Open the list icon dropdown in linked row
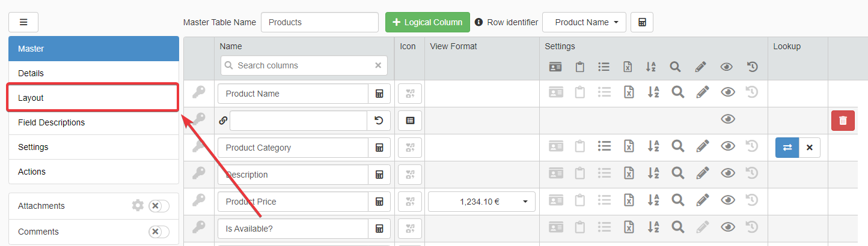Viewport: 868px width, 246px height. point(410,121)
